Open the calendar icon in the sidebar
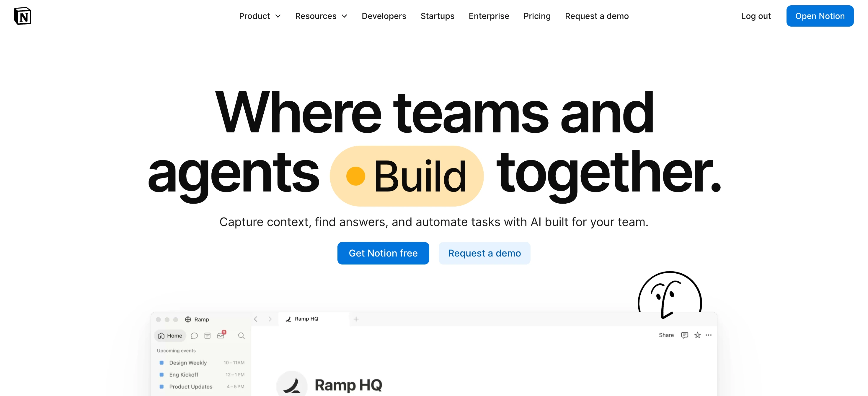 208,336
